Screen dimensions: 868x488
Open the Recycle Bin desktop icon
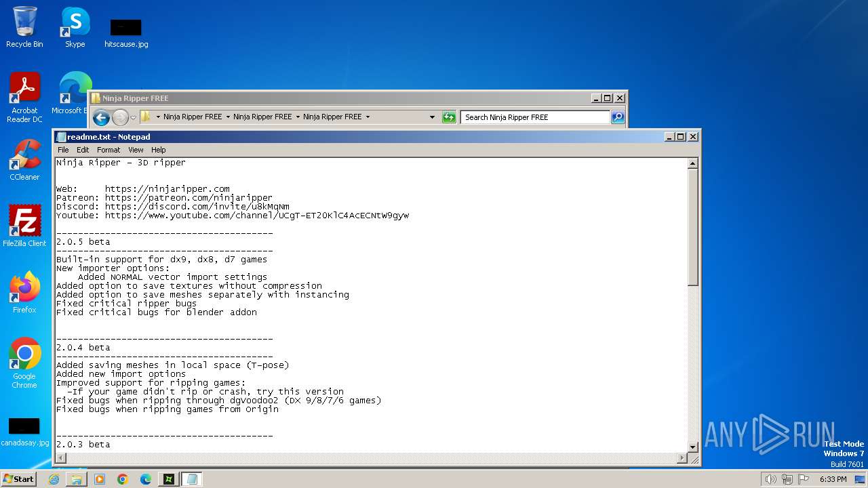tap(24, 27)
